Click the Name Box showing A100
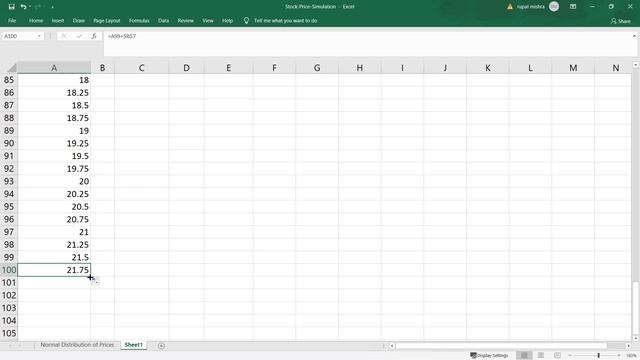This screenshot has height=360, width=640. point(19,36)
